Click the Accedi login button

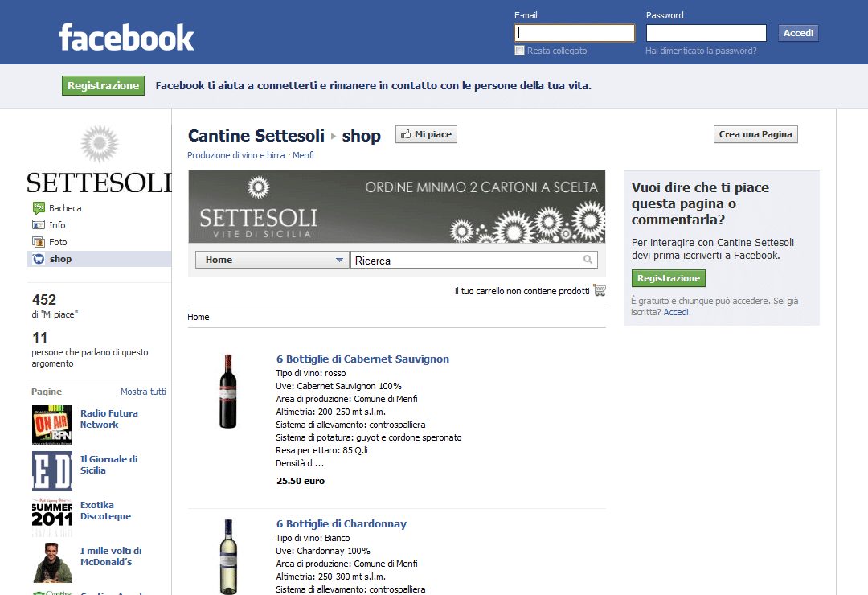point(798,33)
